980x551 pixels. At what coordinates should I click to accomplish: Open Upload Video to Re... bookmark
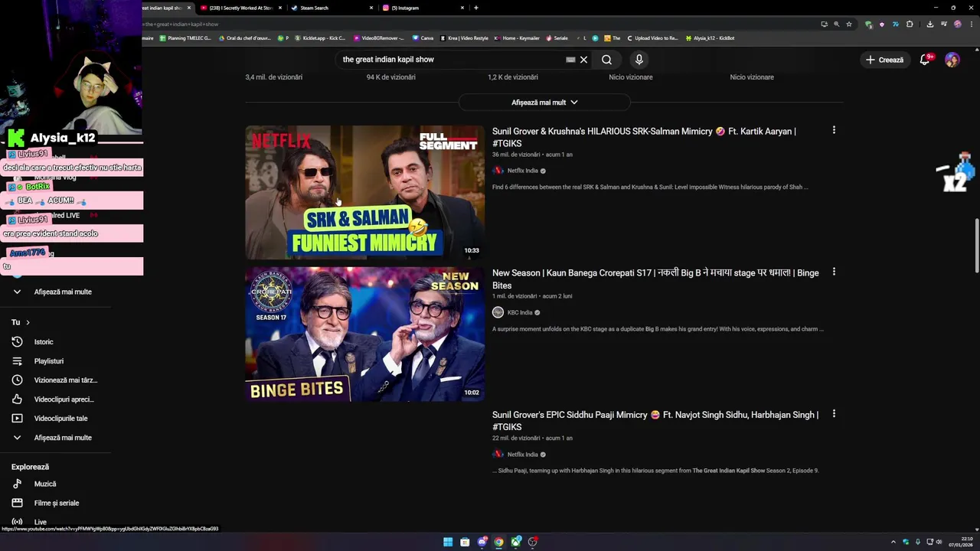tap(652, 37)
